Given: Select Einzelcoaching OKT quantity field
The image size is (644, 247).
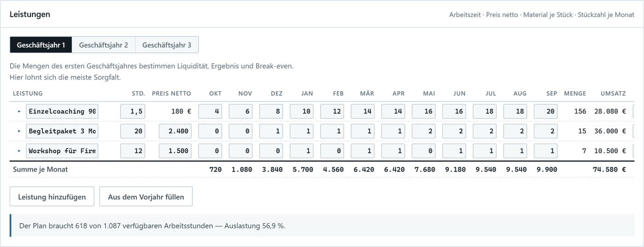Looking at the screenshot, I should pos(210,111).
